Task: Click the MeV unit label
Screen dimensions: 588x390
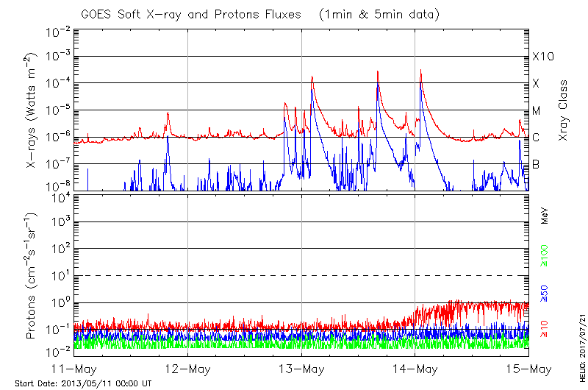Action: click(545, 216)
